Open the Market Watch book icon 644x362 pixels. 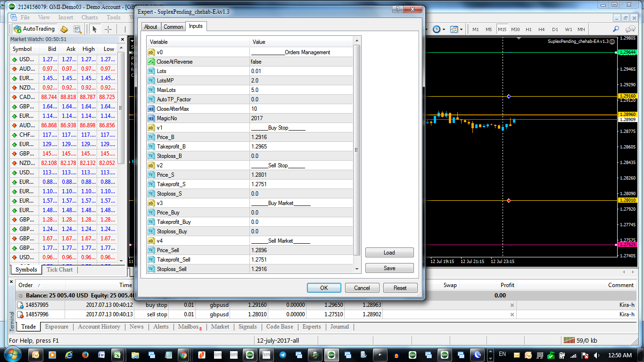[x=65, y=29]
